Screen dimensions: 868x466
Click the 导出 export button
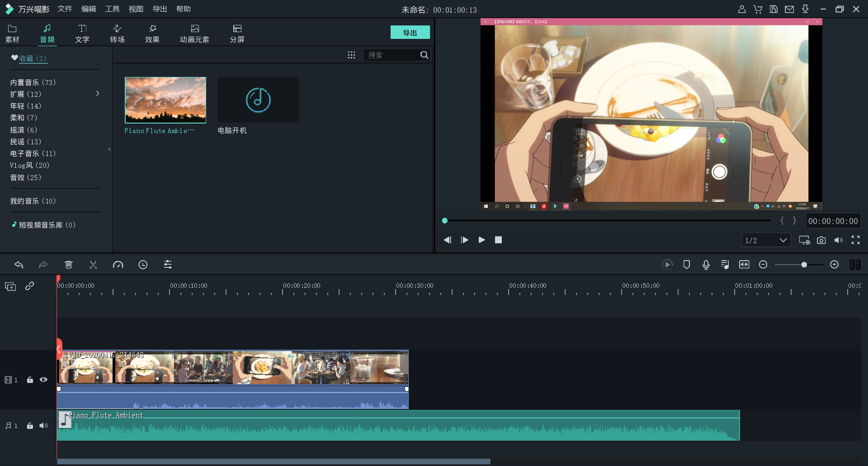410,33
